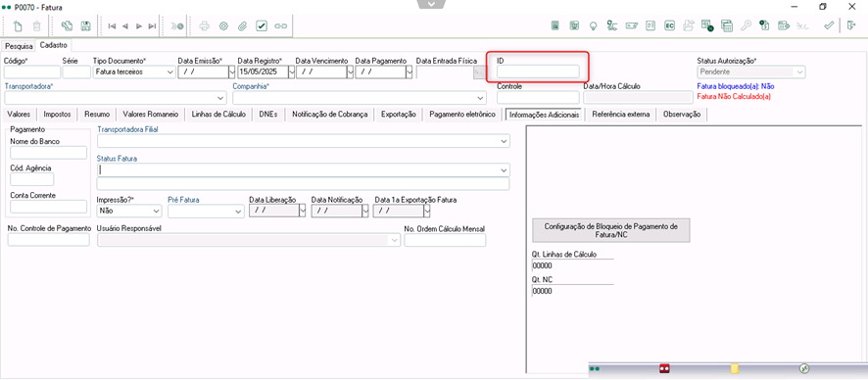Click No. Ordem Cálculo Mensal field
Image resolution: width=868 pixels, height=380 pixels.
click(445, 240)
